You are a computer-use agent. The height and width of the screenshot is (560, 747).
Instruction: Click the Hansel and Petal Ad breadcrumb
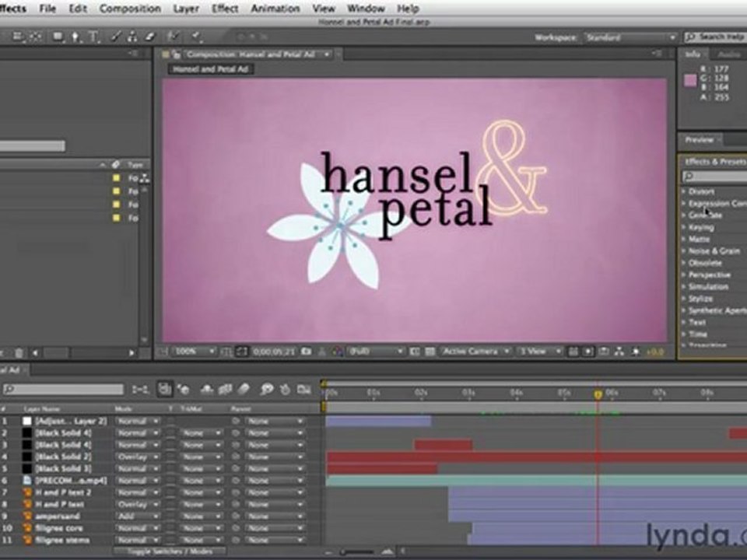[212, 69]
